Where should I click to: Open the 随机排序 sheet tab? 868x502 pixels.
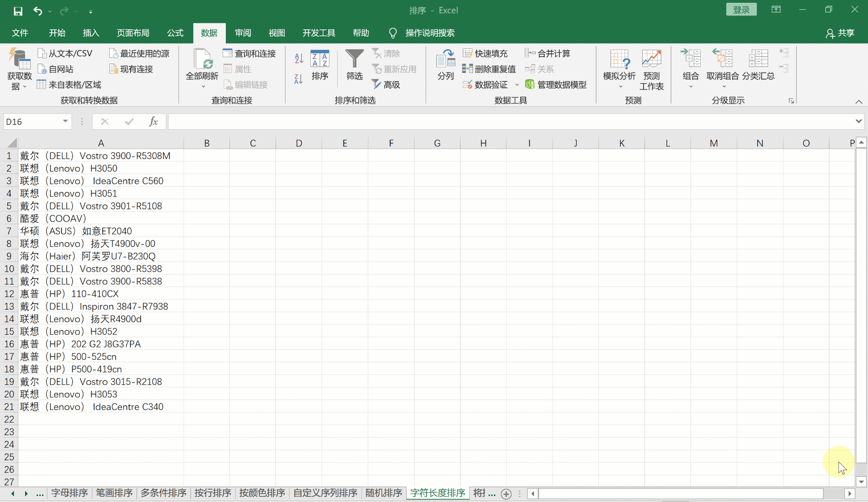(384, 493)
